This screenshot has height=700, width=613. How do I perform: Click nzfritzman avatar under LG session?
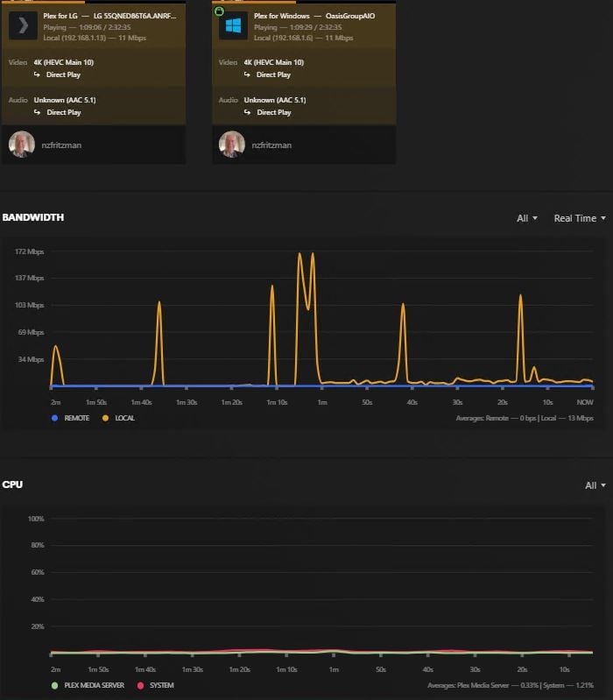pyautogui.click(x=22, y=145)
